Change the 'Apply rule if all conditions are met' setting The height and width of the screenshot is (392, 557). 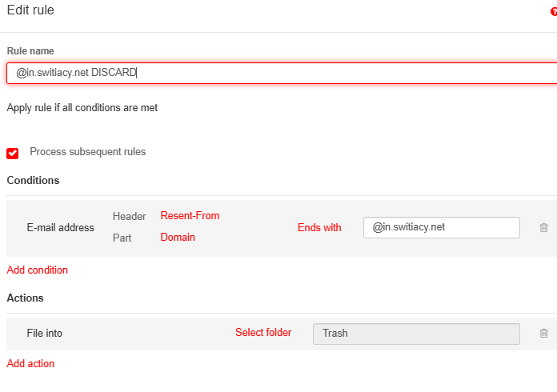82,108
